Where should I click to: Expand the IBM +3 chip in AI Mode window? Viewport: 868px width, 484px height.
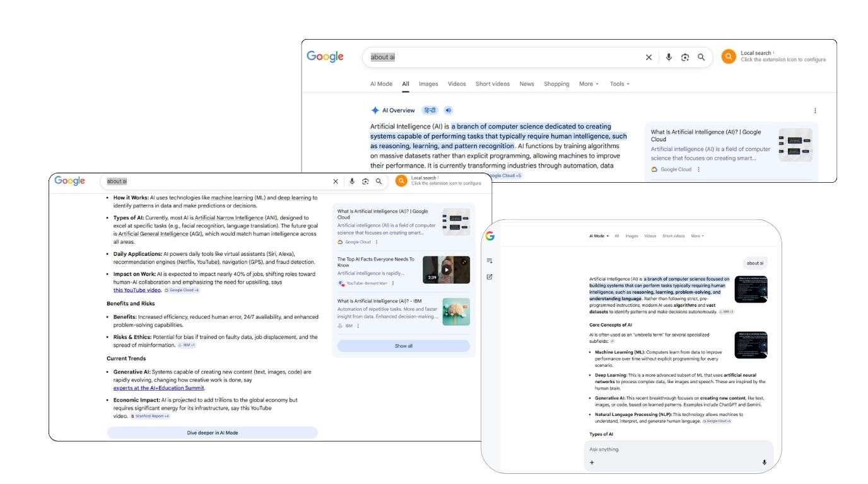point(726,312)
